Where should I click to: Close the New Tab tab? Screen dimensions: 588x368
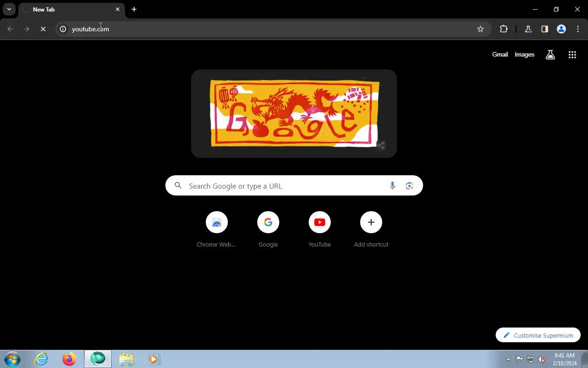(118, 9)
